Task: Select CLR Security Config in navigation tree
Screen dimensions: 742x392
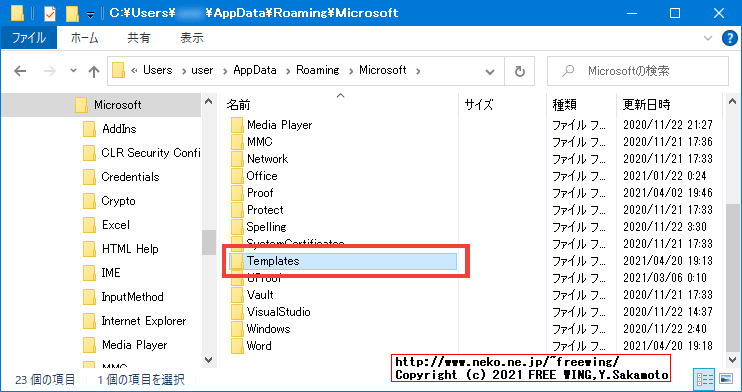Action: point(150,153)
